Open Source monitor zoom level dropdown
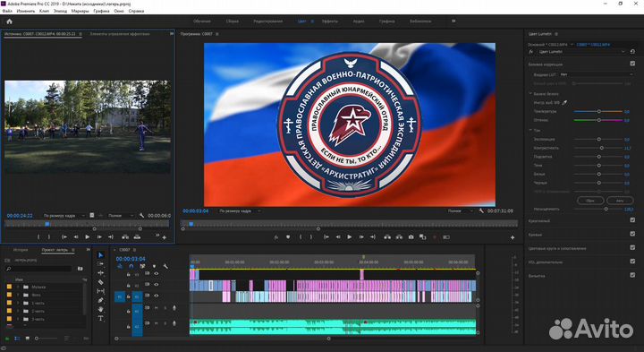The height and width of the screenshot is (352, 644). point(64,216)
